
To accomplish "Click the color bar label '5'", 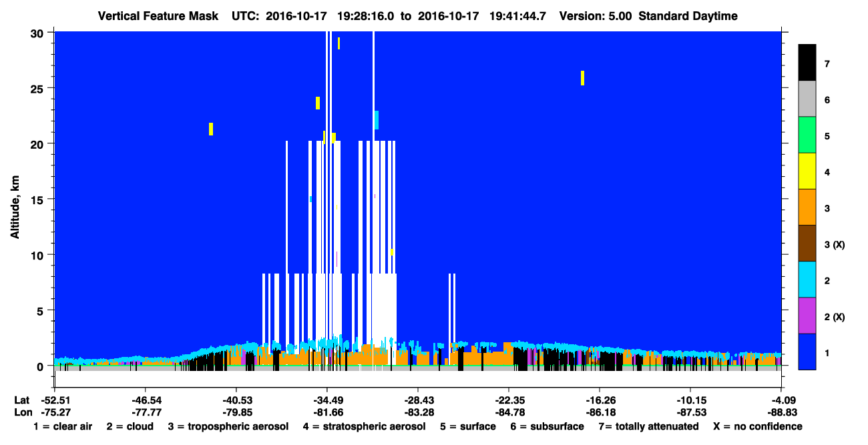I will [827, 136].
